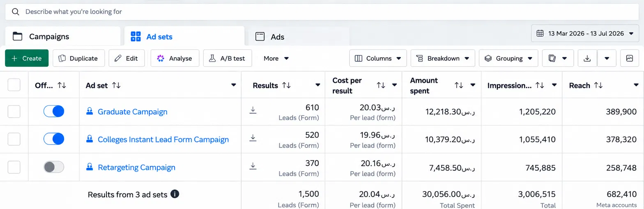Click the green Create button
The height and width of the screenshot is (209, 644).
coord(27,58)
